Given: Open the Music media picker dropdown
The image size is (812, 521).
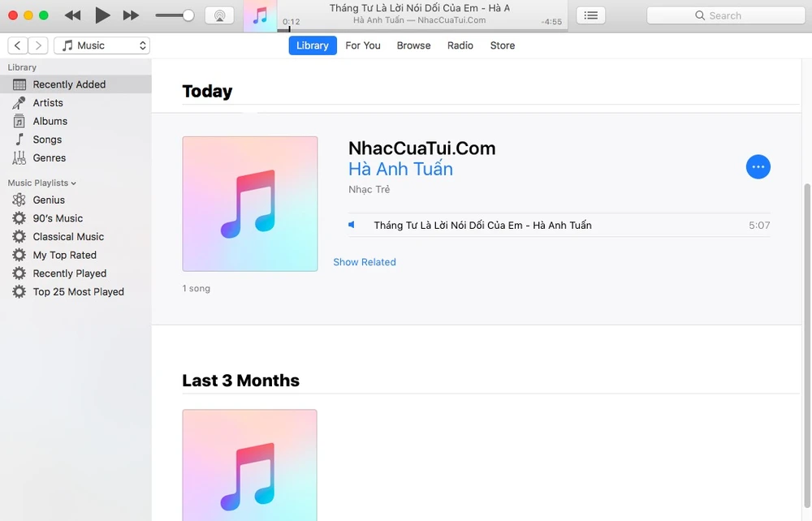Looking at the screenshot, I should click(x=101, y=45).
